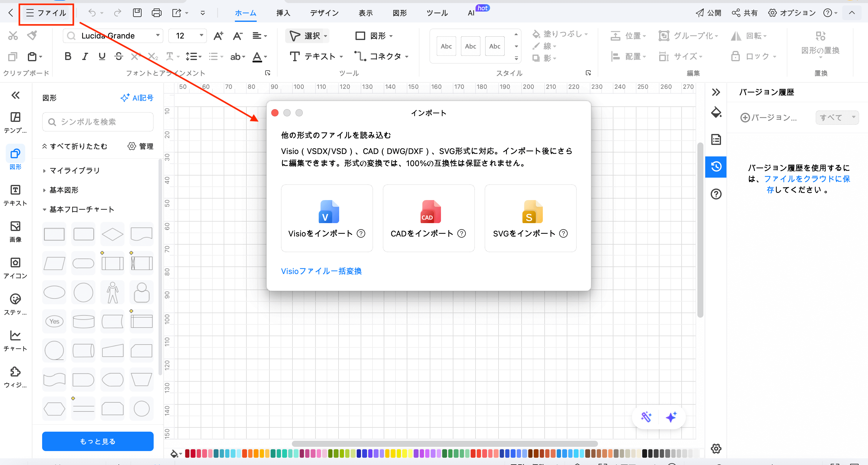Open the ファイル menu
The image size is (868, 465).
click(46, 13)
